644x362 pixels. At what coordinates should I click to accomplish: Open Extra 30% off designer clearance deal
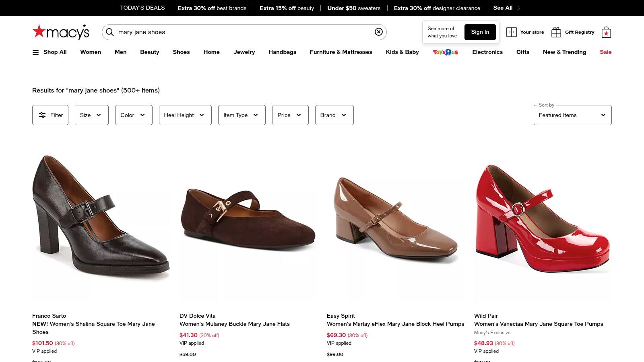pos(437,8)
